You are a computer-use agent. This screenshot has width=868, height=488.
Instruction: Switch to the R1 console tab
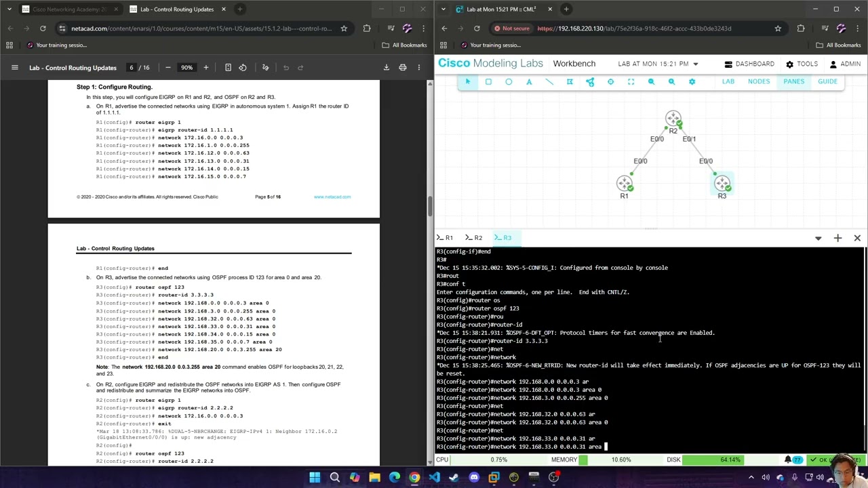point(446,238)
